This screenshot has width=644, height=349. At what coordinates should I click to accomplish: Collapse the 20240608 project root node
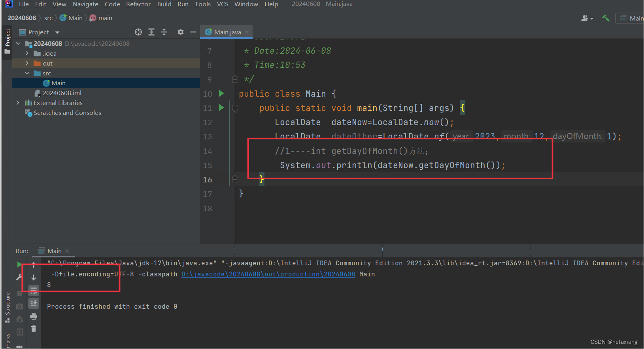coord(18,44)
